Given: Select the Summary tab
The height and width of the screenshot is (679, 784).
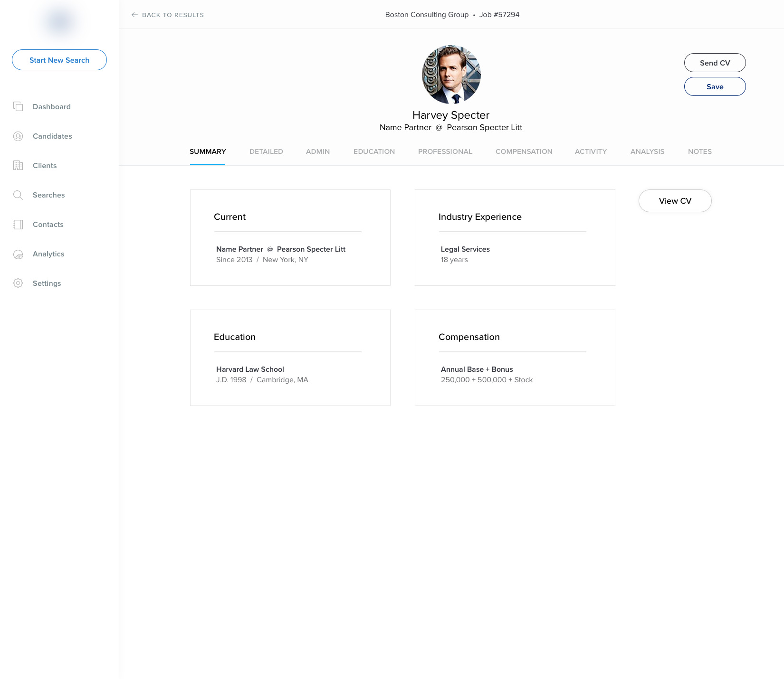Looking at the screenshot, I should (208, 151).
